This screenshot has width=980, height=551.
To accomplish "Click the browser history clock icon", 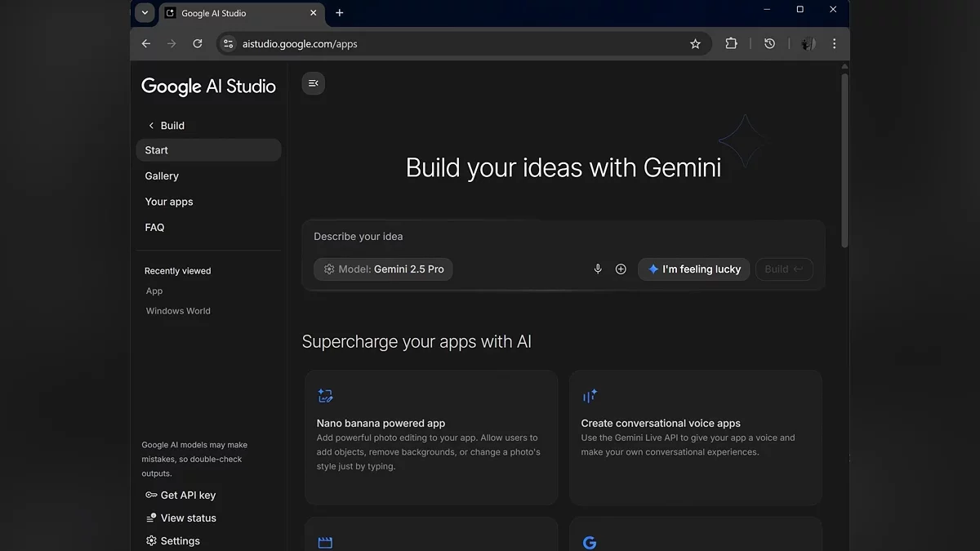I will click(x=769, y=44).
